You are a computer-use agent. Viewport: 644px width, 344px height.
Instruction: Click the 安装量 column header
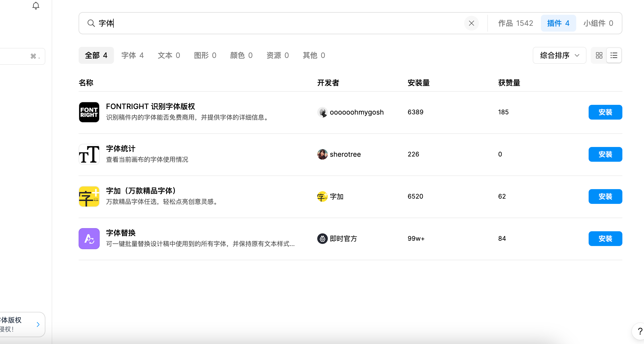click(x=419, y=83)
